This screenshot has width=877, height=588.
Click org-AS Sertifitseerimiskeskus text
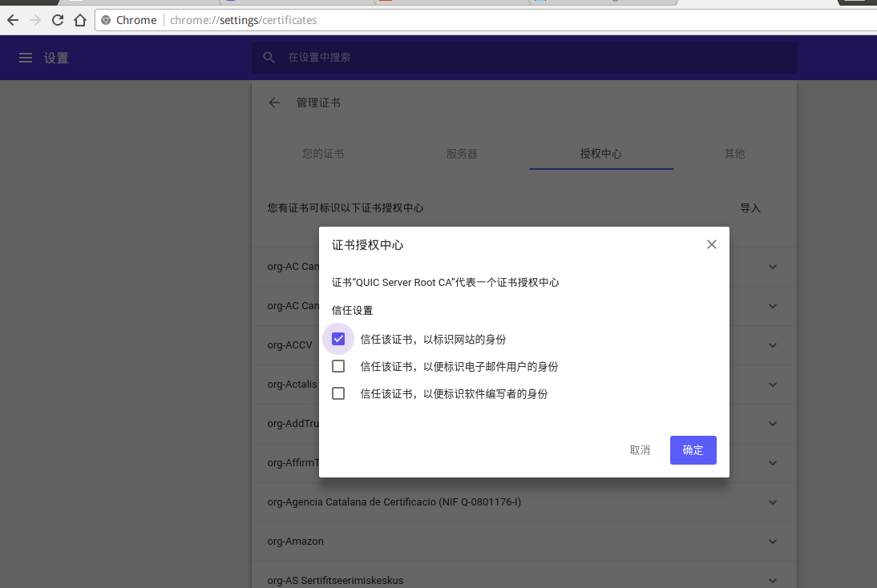335,580
